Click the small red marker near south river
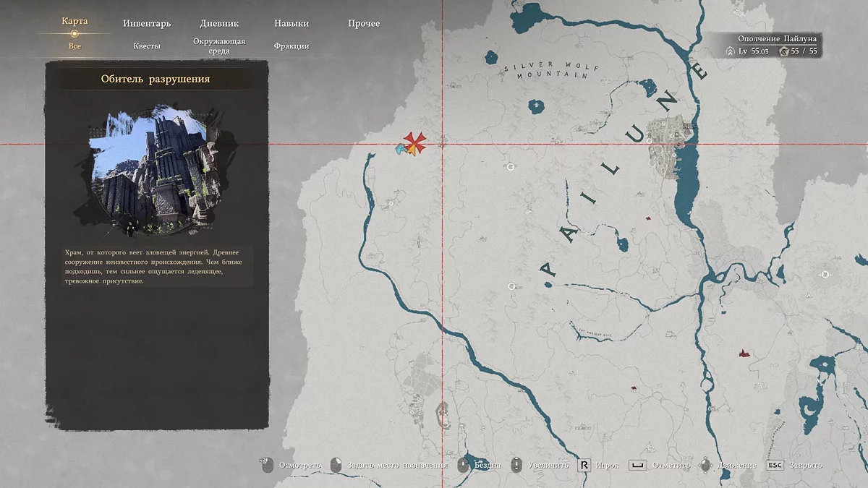Viewport: 868px width, 488px height. click(x=634, y=388)
